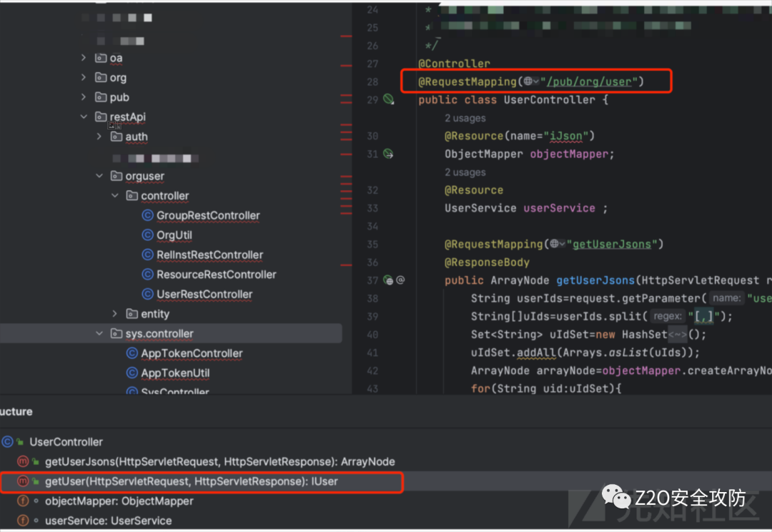
Task: Collapse the orguser folder
Action: click(99, 176)
